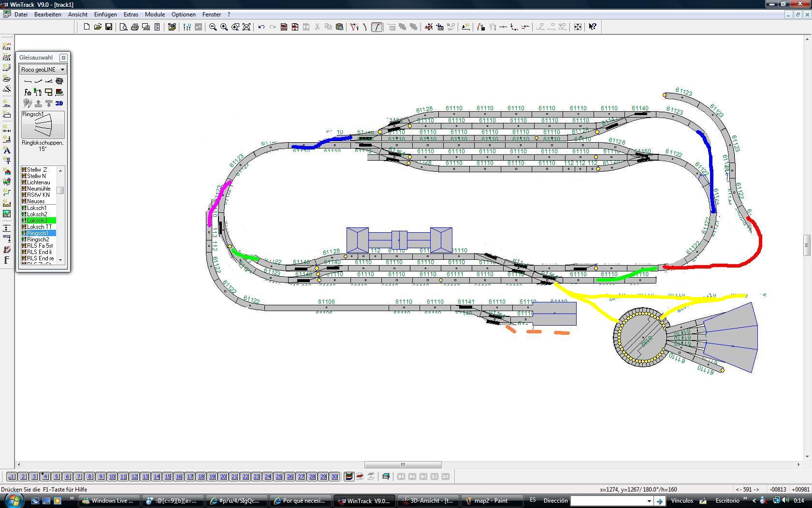
Task: Click the undo arrow in toolbar
Action: (261, 27)
